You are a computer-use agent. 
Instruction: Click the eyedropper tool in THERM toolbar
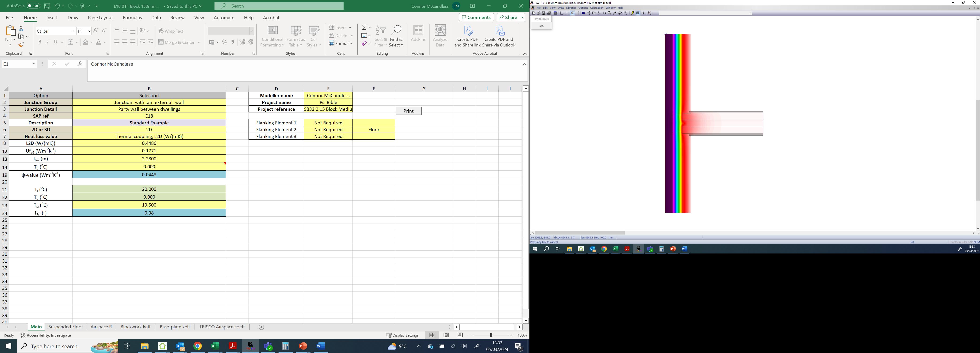(x=615, y=13)
